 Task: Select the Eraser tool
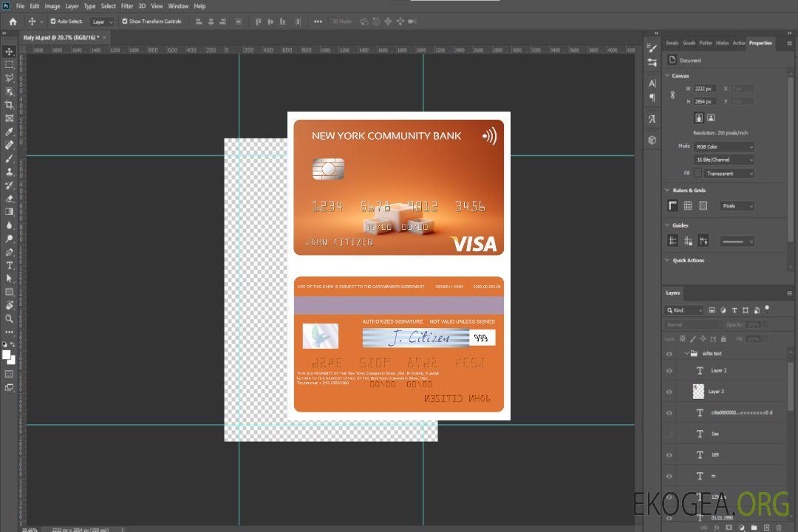click(x=9, y=199)
